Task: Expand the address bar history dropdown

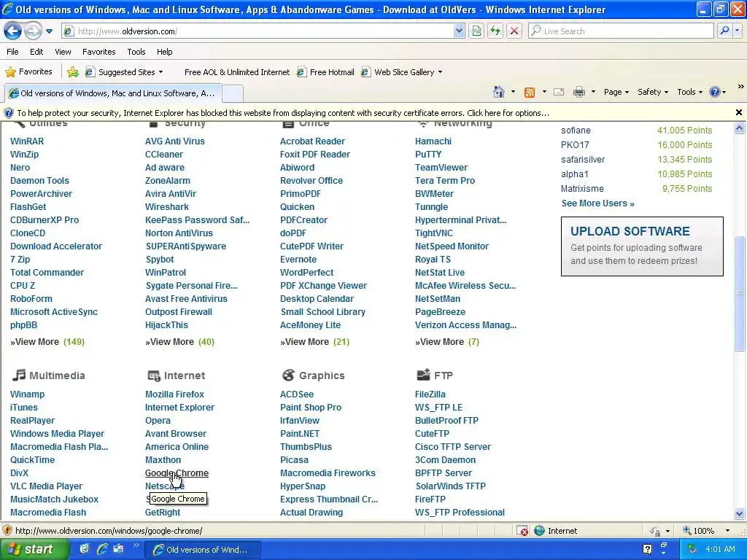Action: pyautogui.click(x=459, y=31)
